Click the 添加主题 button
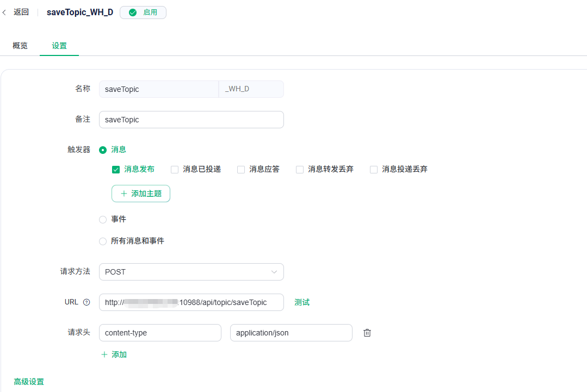The width and height of the screenshot is (587, 392). coord(141,194)
